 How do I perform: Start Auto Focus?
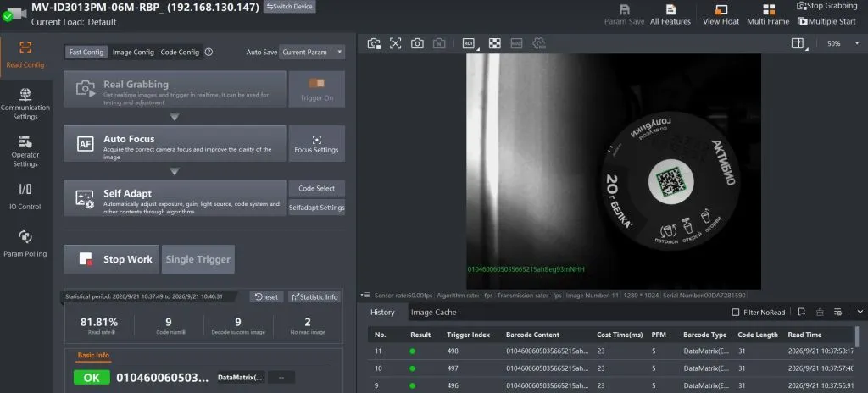pyautogui.click(x=175, y=144)
